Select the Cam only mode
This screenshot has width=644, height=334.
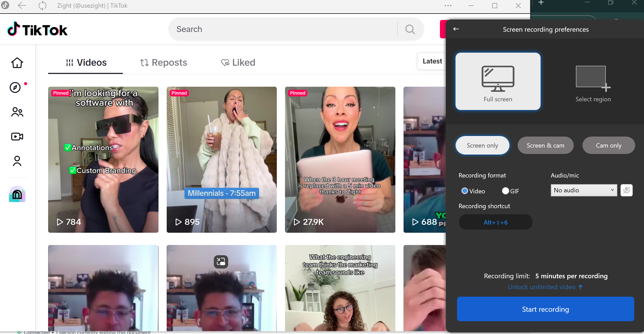pos(608,145)
